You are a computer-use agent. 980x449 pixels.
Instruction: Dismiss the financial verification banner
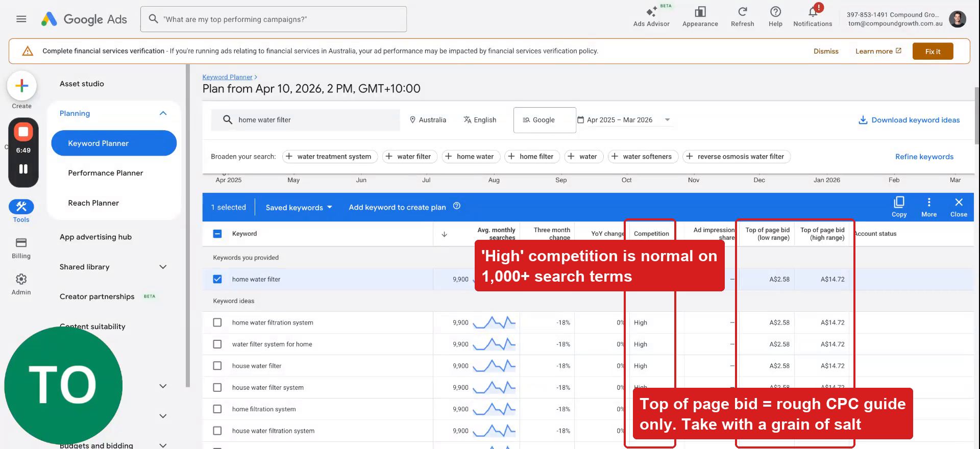tap(826, 51)
